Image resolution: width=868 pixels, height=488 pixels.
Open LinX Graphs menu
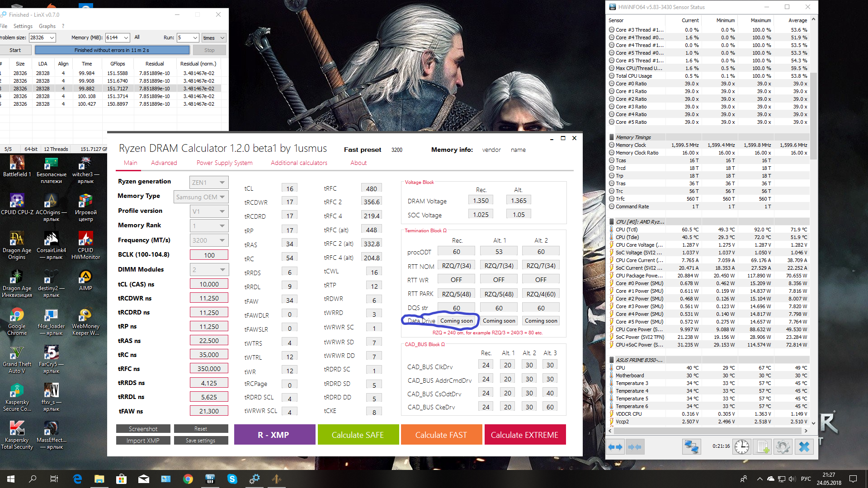coord(47,26)
